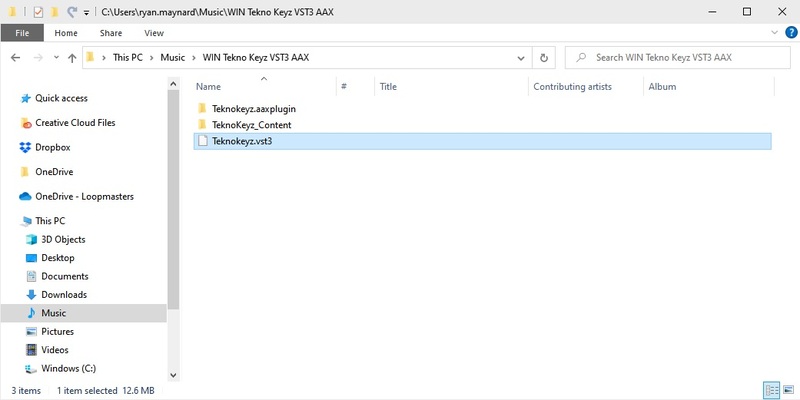This screenshot has height=400, width=800.
Task: Click the Teknokeyz.aaxplugin folder icon
Action: pos(203,108)
